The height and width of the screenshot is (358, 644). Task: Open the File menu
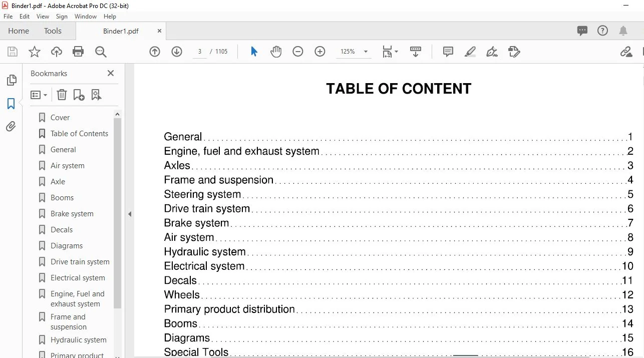[8, 17]
